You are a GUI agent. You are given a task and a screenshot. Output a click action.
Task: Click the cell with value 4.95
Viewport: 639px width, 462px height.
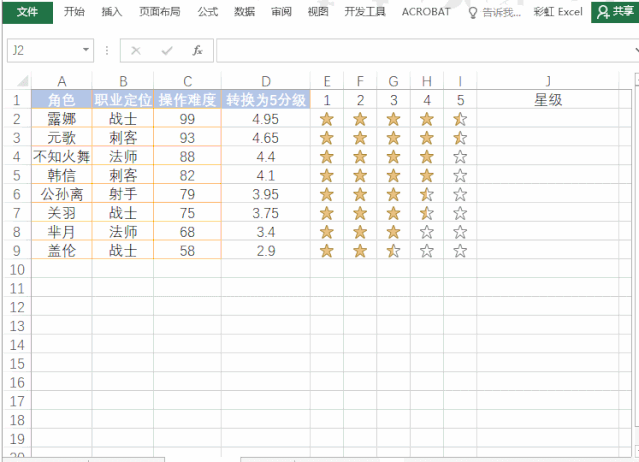266,119
